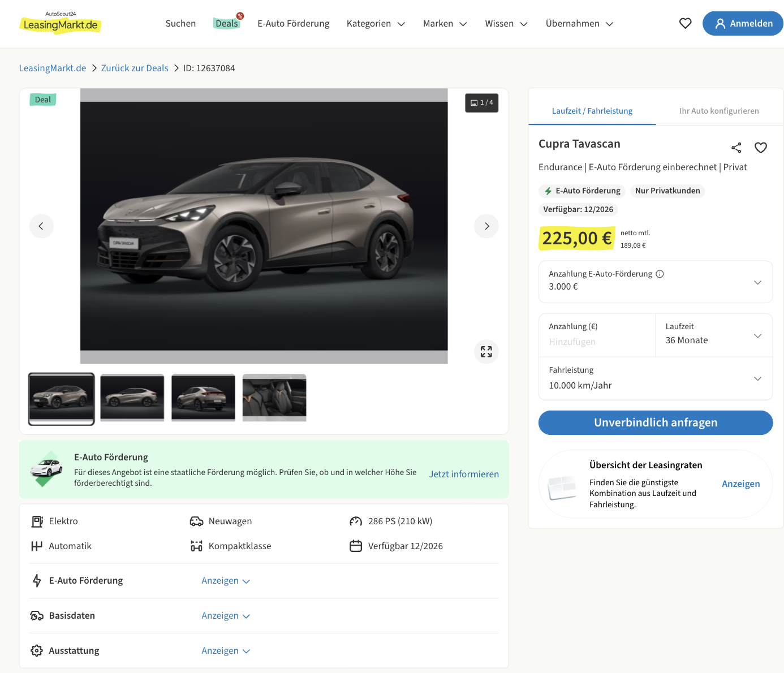
Task: Save Cupra Tavascan to favorites
Action: (761, 148)
